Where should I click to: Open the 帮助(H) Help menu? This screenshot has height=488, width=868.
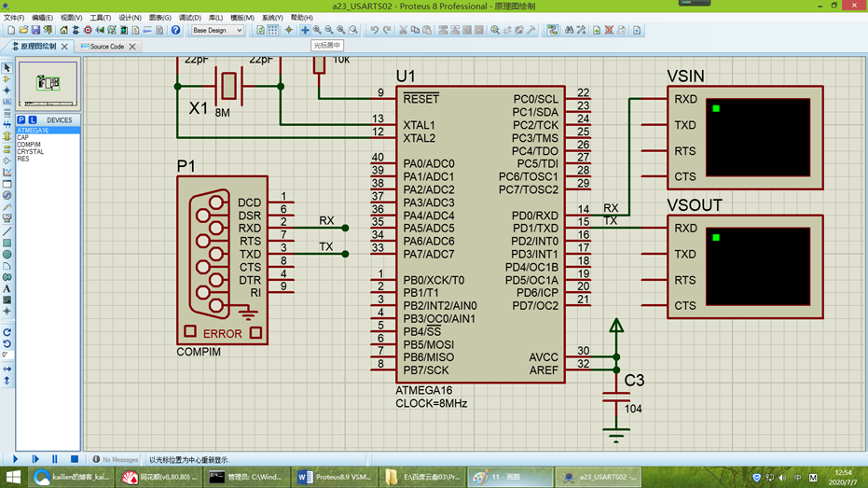pos(302,18)
